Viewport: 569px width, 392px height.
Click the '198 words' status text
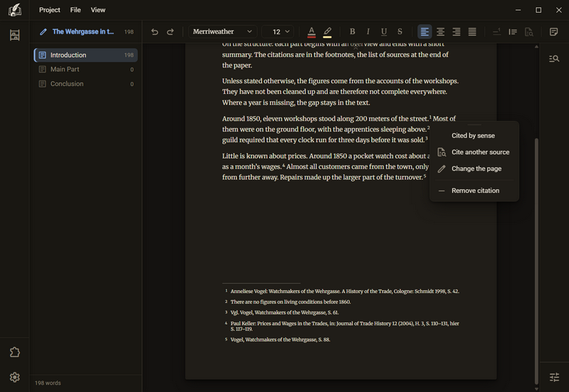coord(48,383)
